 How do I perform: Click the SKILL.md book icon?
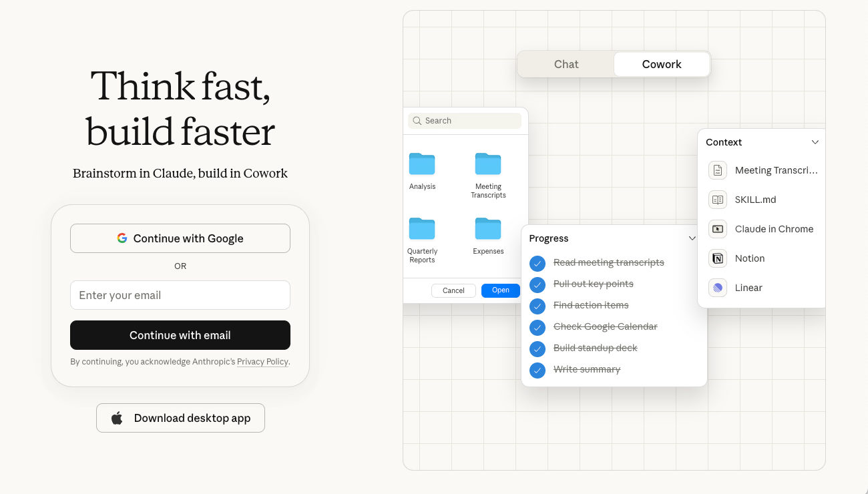point(718,200)
